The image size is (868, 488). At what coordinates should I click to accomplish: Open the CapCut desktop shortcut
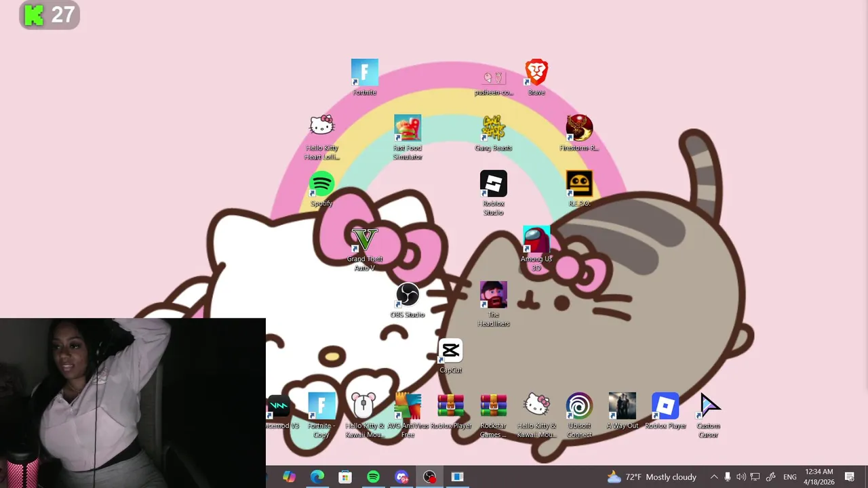click(x=450, y=355)
